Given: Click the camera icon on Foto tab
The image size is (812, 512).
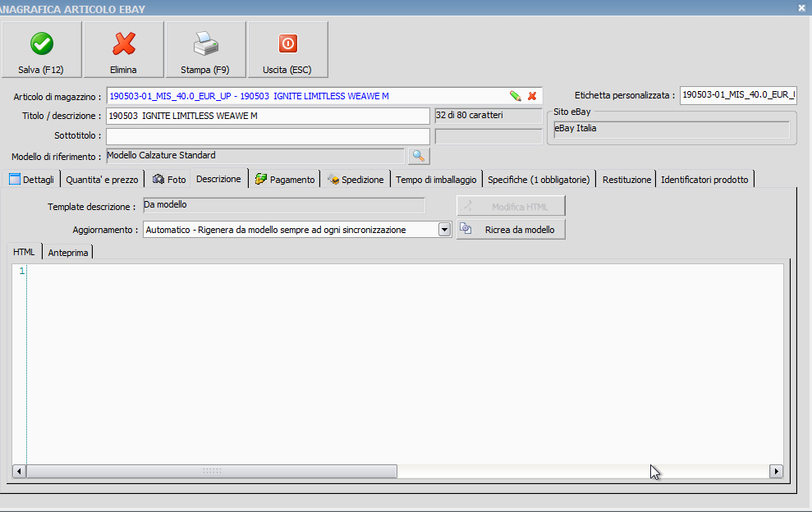Looking at the screenshot, I should coord(158,179).
